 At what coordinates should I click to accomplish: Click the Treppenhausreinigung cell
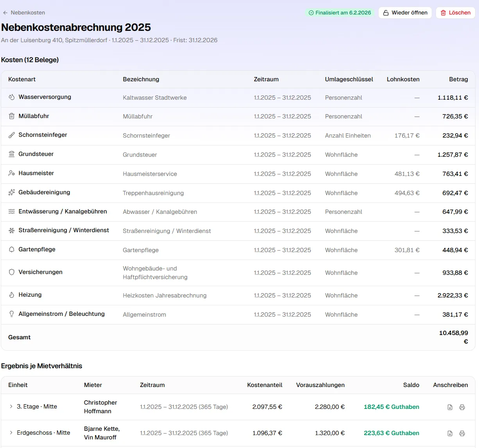153,193
